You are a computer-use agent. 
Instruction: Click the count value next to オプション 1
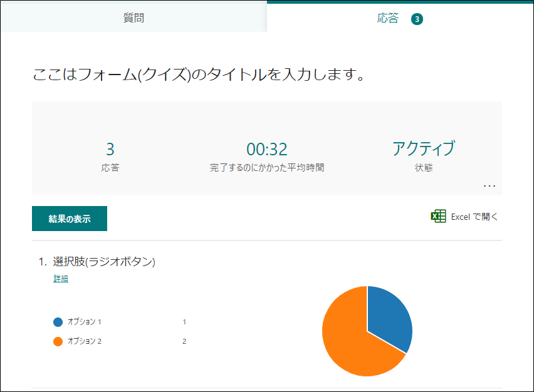pos(183,321)
